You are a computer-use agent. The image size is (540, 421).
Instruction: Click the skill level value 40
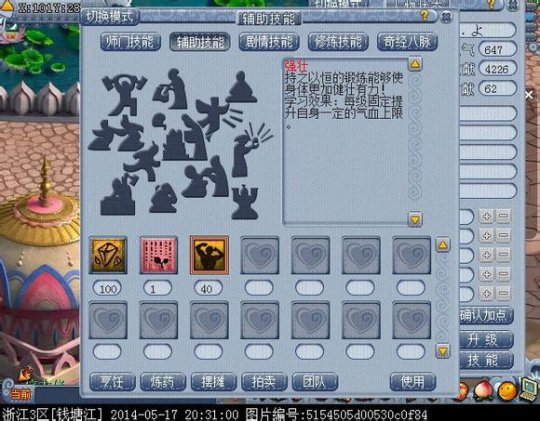(x=208, y=288)
